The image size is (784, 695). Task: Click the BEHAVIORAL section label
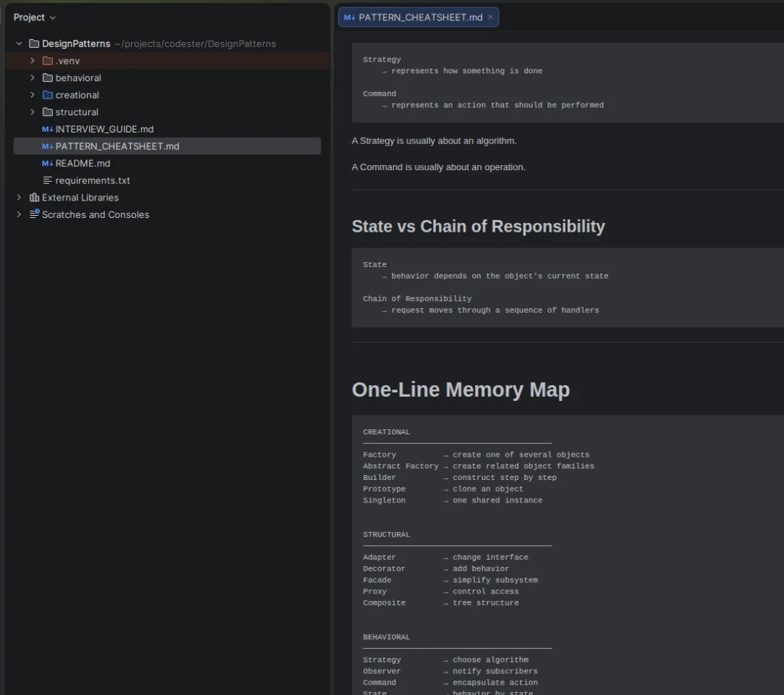coord(387,636)
